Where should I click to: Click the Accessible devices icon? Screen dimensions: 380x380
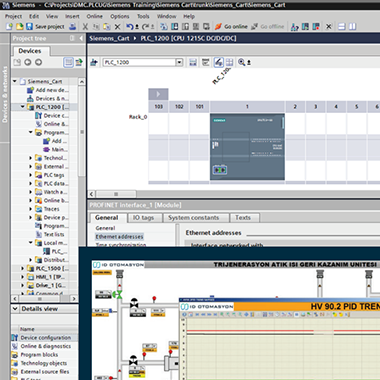pos(294,26)
